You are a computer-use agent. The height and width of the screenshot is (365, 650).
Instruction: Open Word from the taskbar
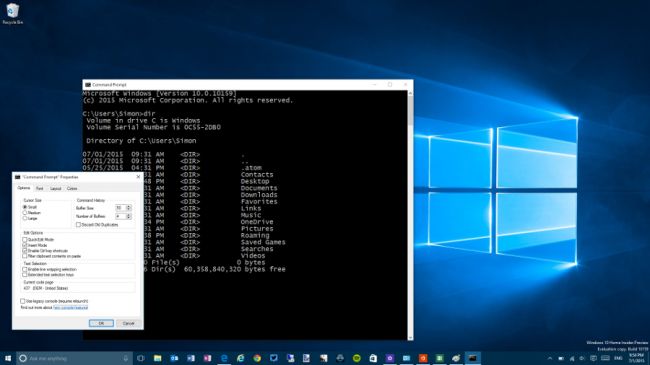[x=191, y=358]
